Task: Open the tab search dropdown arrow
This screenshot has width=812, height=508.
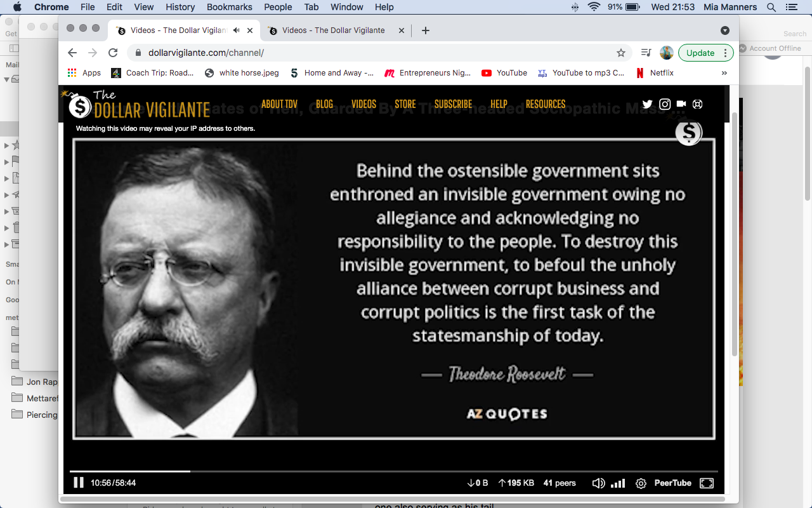Action: pyautogui.click(x=725, y=30)
